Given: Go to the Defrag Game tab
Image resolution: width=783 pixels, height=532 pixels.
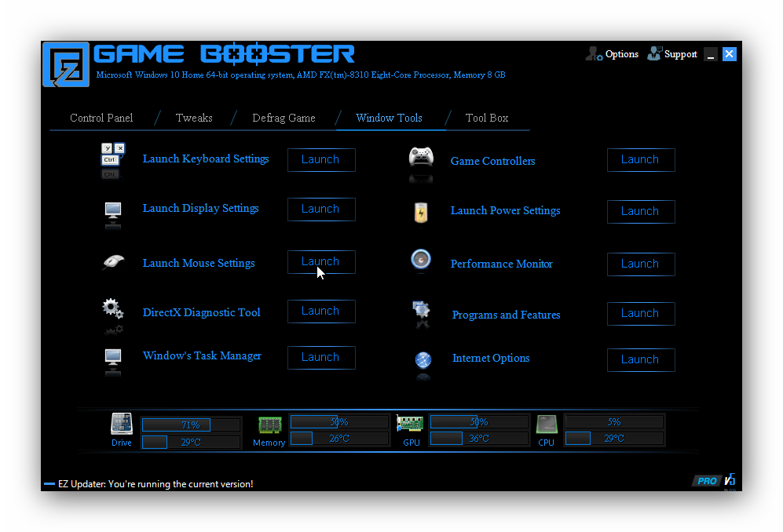Looking at the screenshot, I should pyautogui.click(x=284, y=118).
